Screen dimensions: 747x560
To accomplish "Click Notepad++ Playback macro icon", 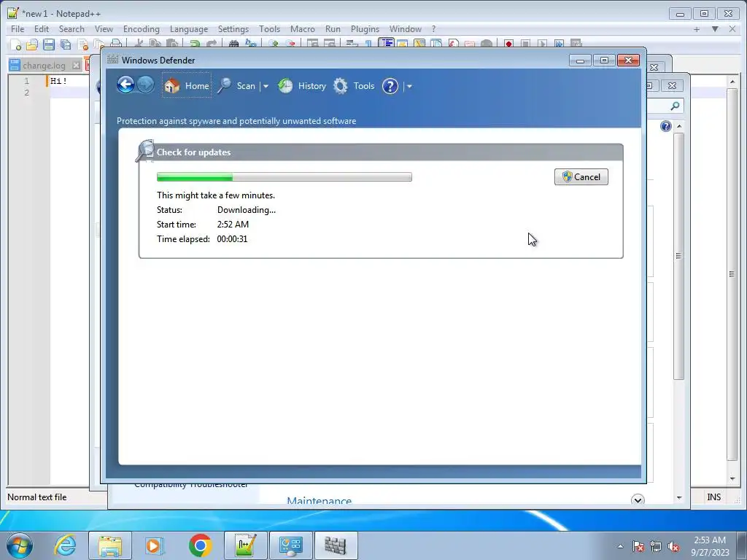I will point(542,44).
